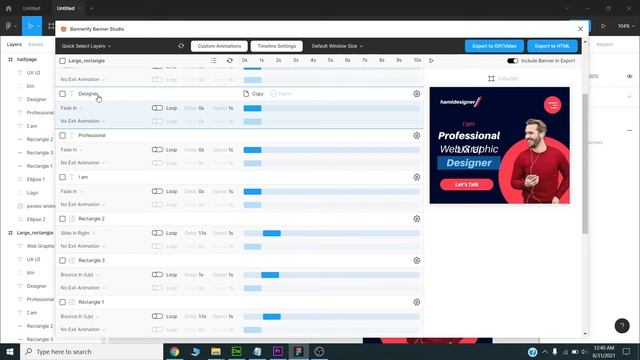Image resolution: width=640 pixels, height=360 pixels.
Task: Check the Designer layer checkbox
Action: click(62, 94)
